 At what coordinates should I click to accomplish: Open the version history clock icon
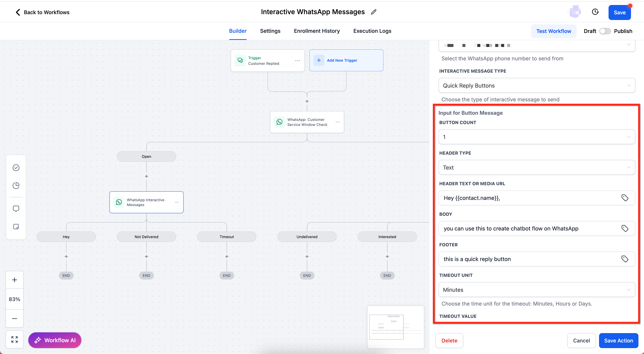click(x=595, y=12)
